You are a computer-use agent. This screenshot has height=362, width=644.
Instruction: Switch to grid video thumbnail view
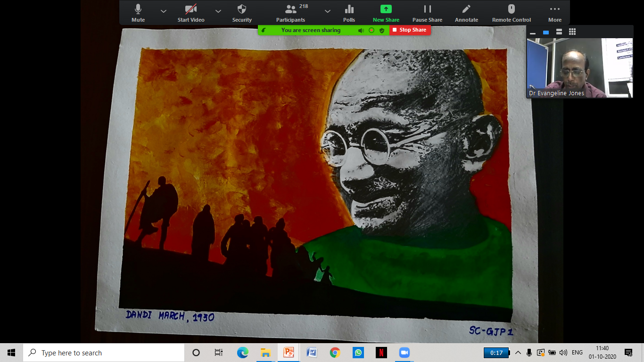tap(572, 32)
